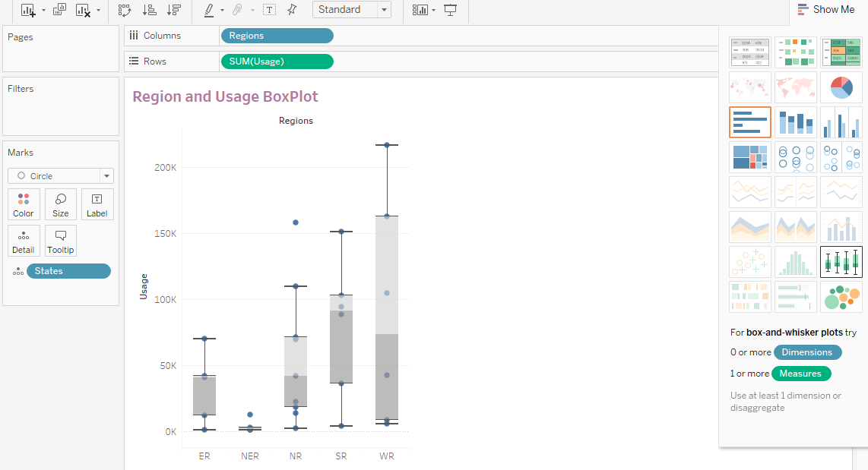Toggle mark labels with the Show Mark Labels icon
The height and width of the screenshot is (470, 868).
click(269, 10)
